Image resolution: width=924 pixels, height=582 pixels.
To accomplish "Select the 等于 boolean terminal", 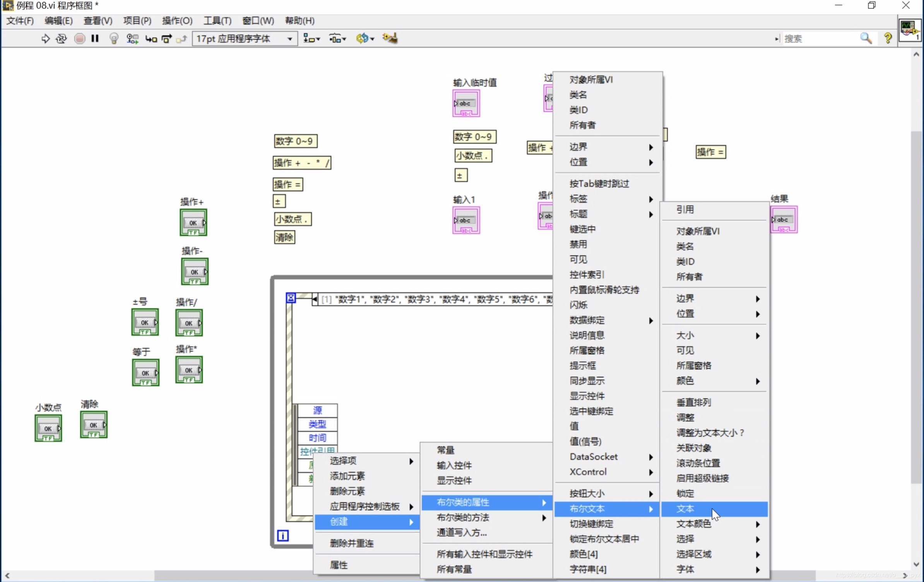I will point(145,373).
